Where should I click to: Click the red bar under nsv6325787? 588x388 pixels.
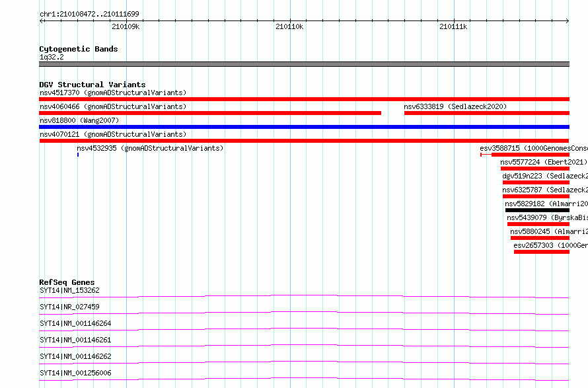coord(536,196)
